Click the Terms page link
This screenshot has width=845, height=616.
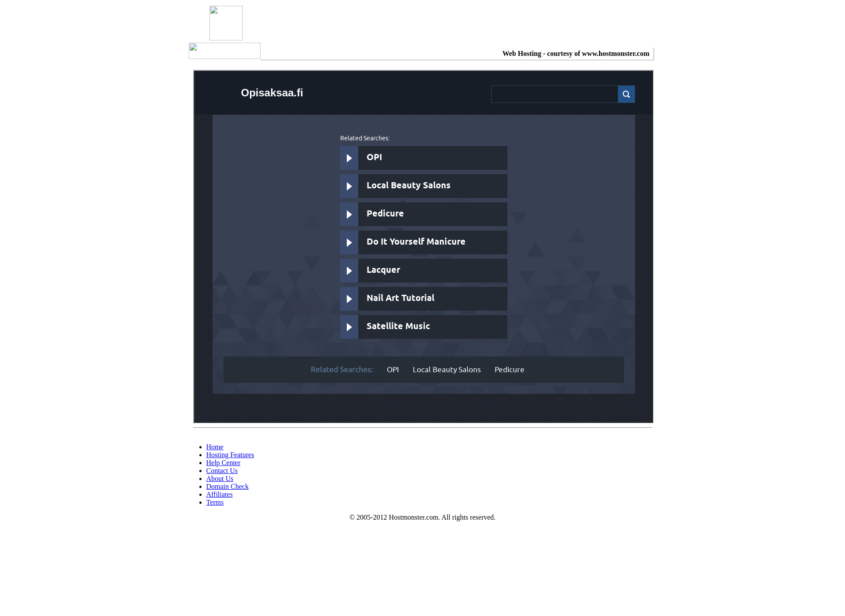[x=214, y=502]
